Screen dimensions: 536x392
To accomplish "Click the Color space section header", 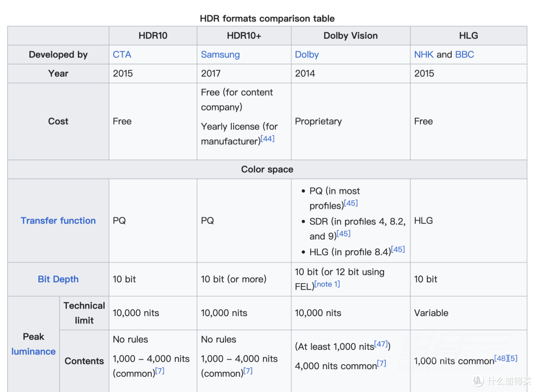I will click(x=268, y=170).
